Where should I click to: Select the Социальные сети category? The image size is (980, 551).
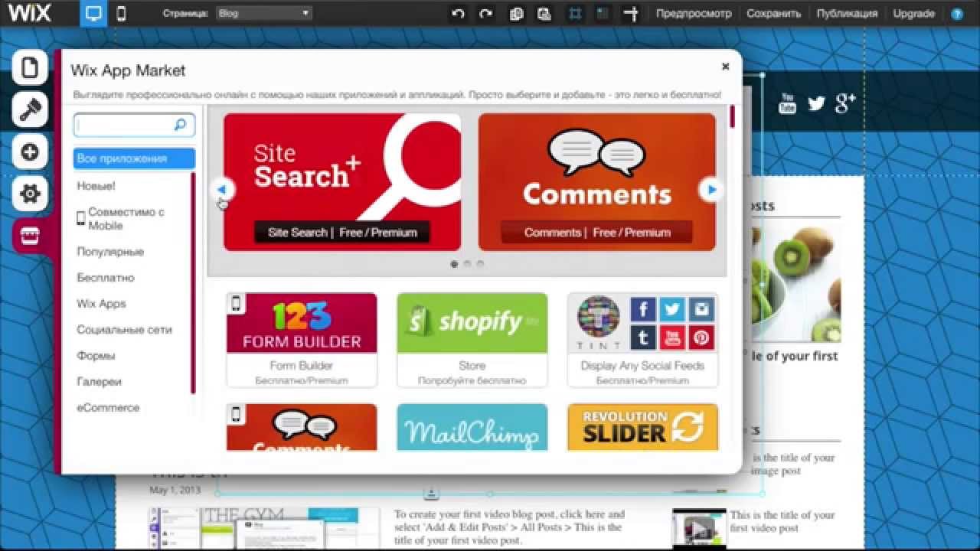[x=124, y=330]
